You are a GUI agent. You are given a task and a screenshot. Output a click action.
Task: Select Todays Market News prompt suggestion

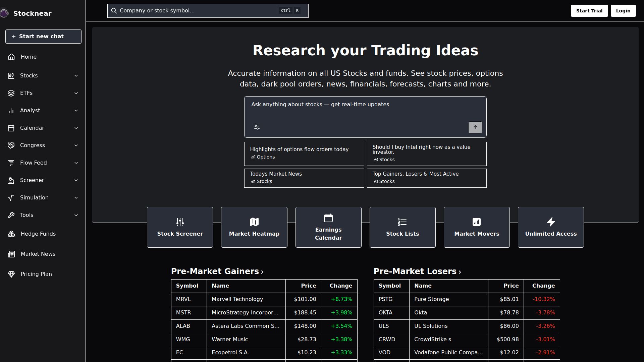tap(304, 178)
